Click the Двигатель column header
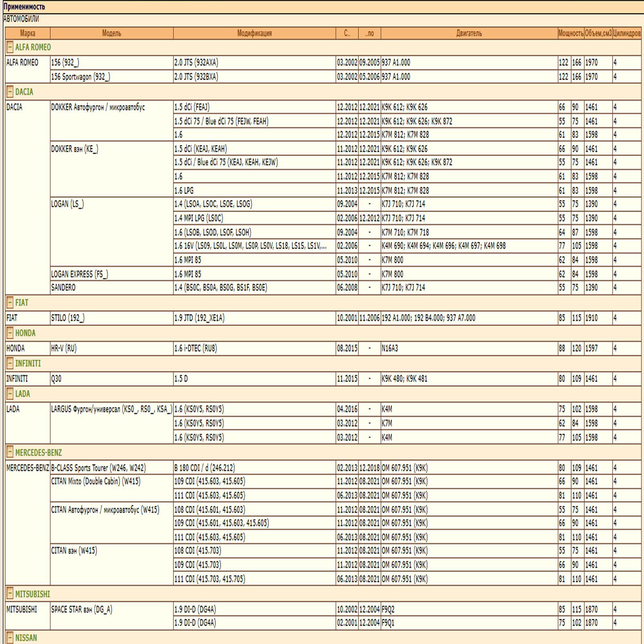This screenshot has width=644, height=644. coord(469,33)
